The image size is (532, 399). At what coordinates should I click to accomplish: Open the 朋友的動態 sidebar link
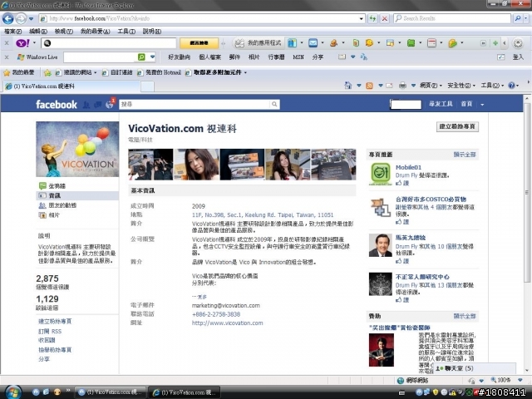click(x=62, y=205)
